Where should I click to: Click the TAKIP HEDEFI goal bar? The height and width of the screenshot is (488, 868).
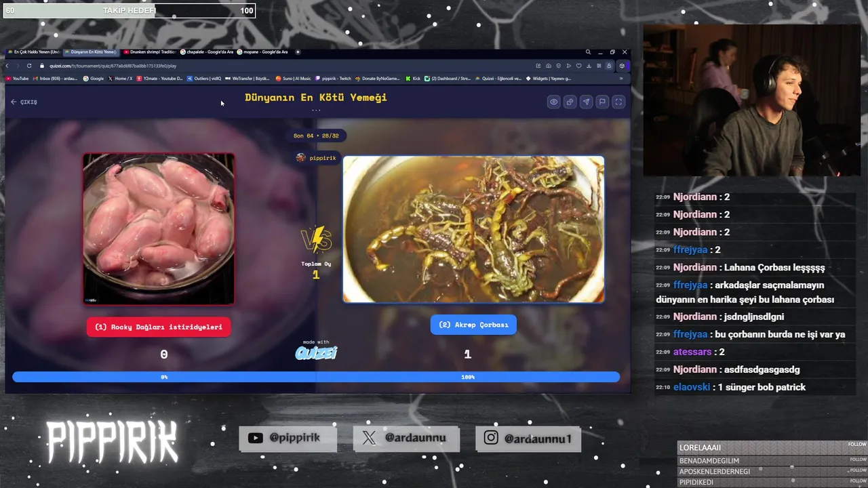click(x=129, y=10)
